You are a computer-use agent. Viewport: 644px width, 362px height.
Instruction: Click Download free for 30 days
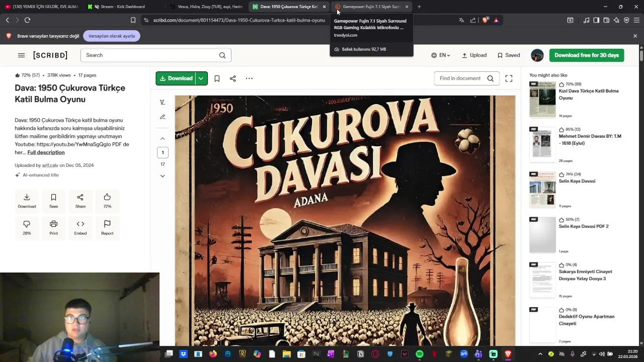coord(587,55)
